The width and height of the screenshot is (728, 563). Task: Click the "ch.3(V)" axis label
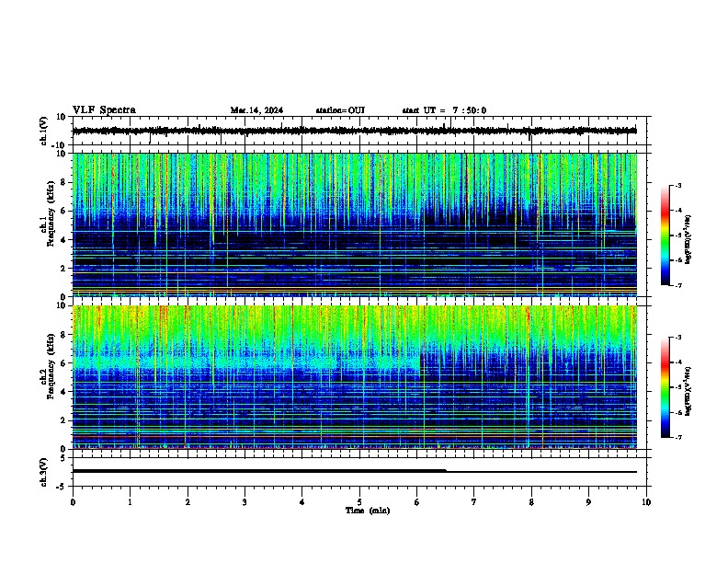pyautogui.click(x=44, y=472)
